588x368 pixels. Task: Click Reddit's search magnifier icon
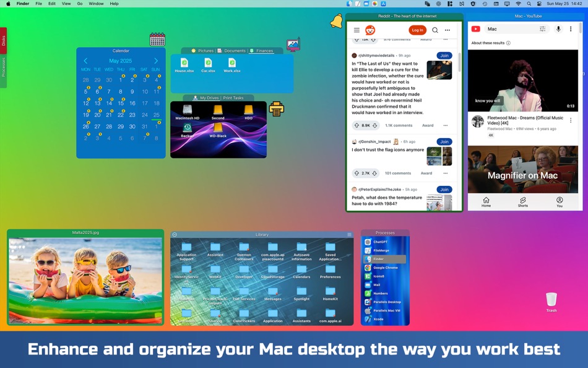click(x=435, y=30)
